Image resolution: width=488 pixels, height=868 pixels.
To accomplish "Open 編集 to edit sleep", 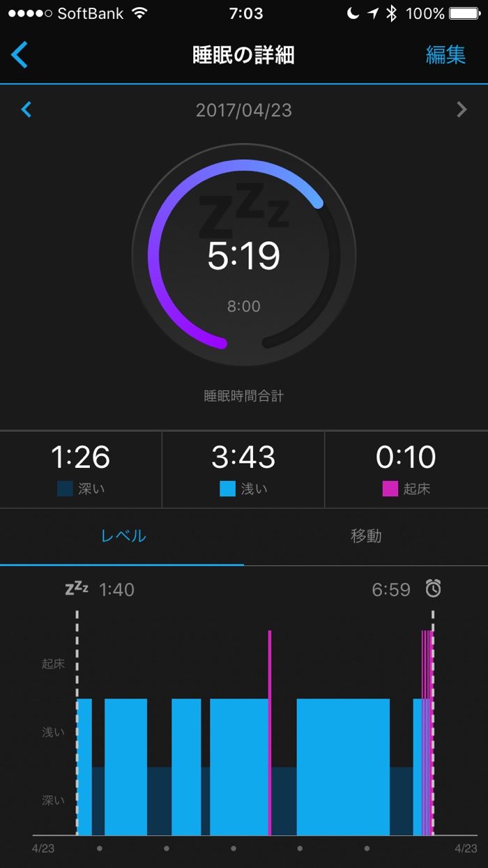I will click(x=445, y=55).
